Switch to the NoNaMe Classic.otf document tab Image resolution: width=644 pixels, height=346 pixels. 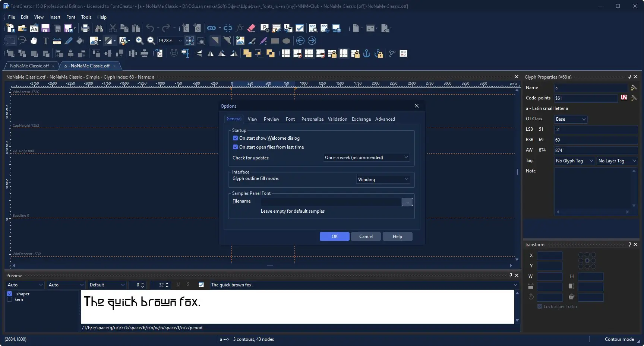click(x=29, y=66)
